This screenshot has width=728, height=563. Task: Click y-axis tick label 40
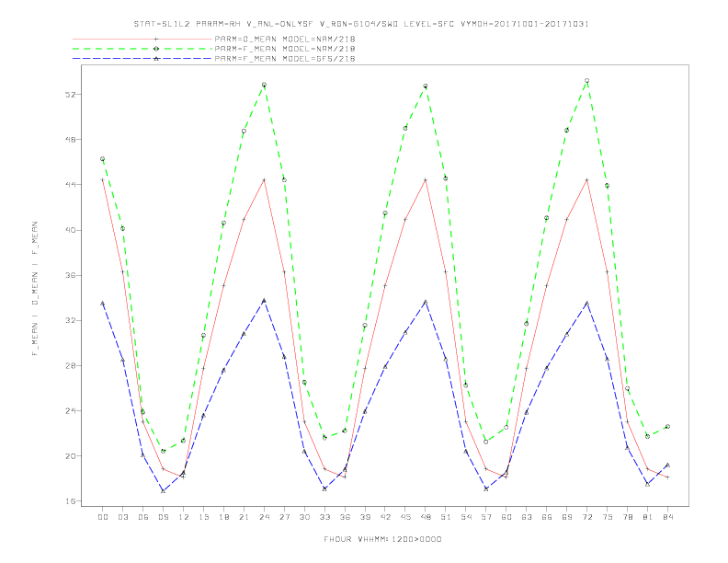pyautogui.click(x=70, y=230)
